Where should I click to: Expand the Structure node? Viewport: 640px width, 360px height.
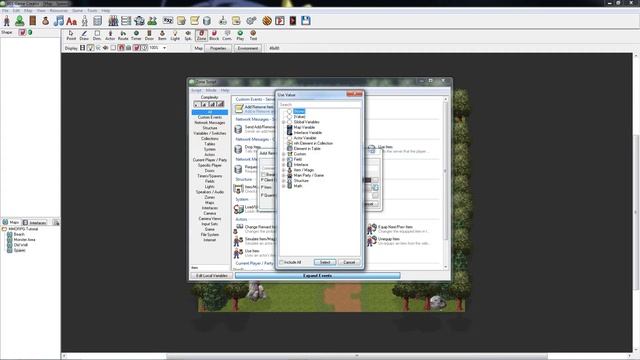[284, 180]
